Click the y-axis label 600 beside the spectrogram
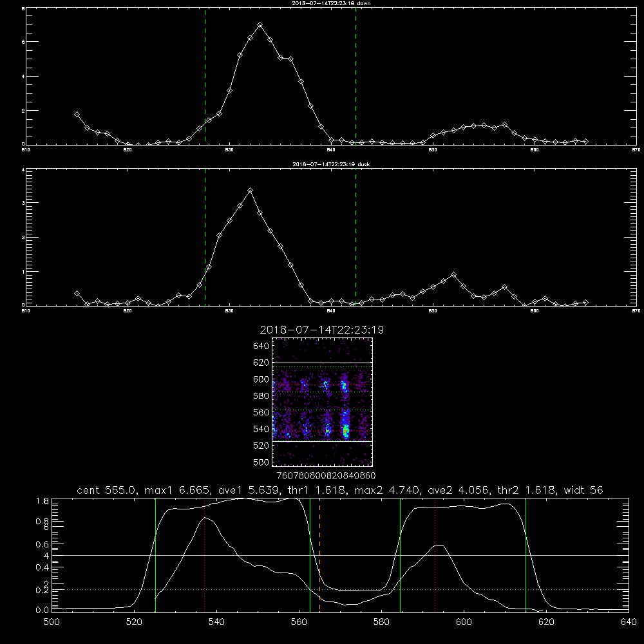644x644 pixels. [261, 379]
